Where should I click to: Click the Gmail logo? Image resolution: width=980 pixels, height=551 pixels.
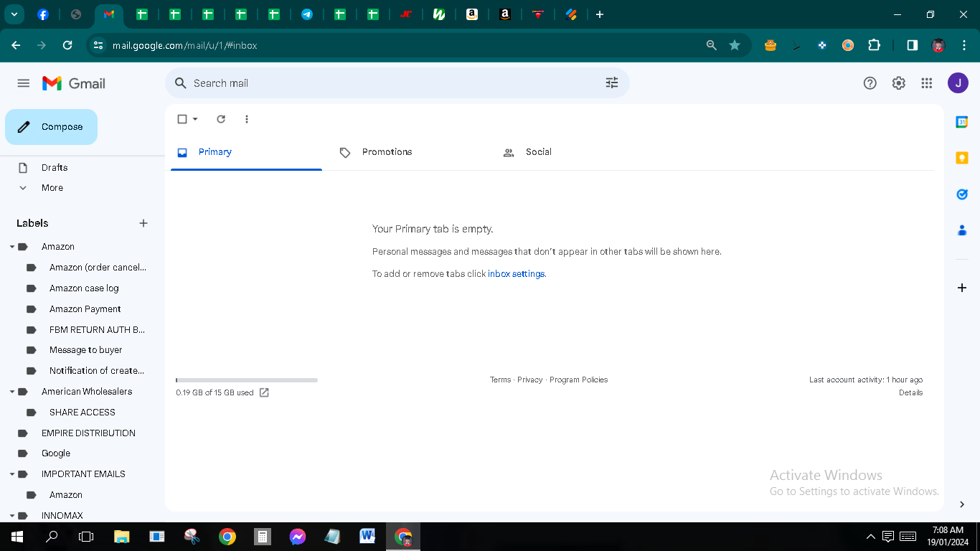point(74,83)
